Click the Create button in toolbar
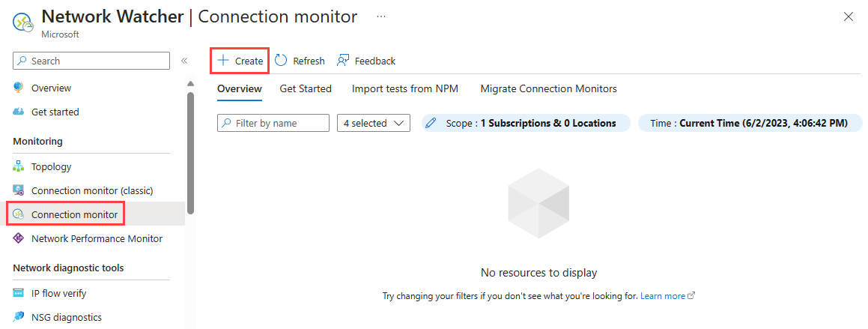This screenshot has width=868, height=329. 240,61
